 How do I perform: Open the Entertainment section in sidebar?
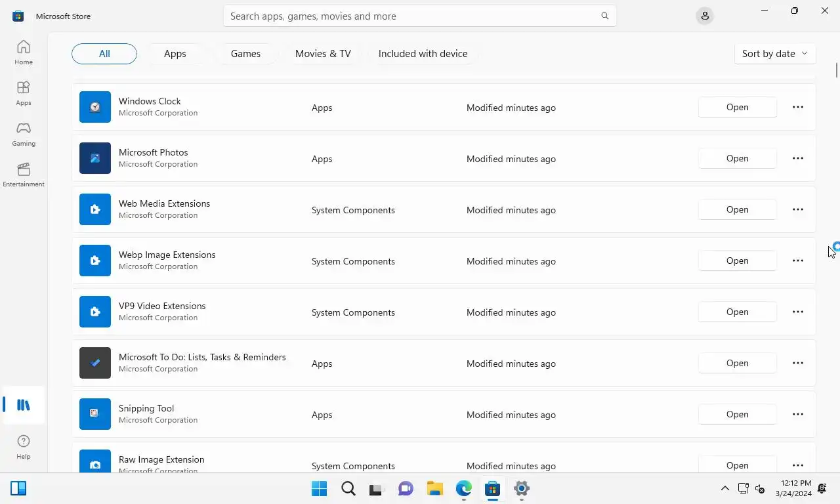pyautogui.click(x=24, y=175)
